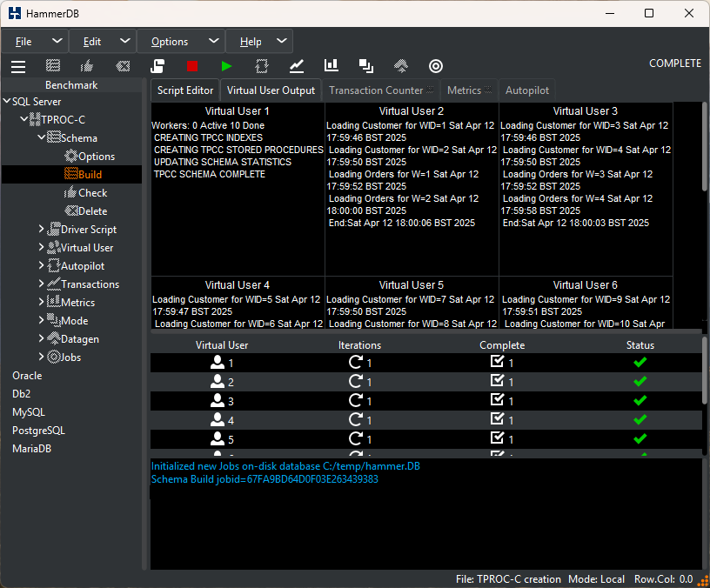710x588 pixels.
Task: Select Options under Schema in tree
Action: (97, 157)
